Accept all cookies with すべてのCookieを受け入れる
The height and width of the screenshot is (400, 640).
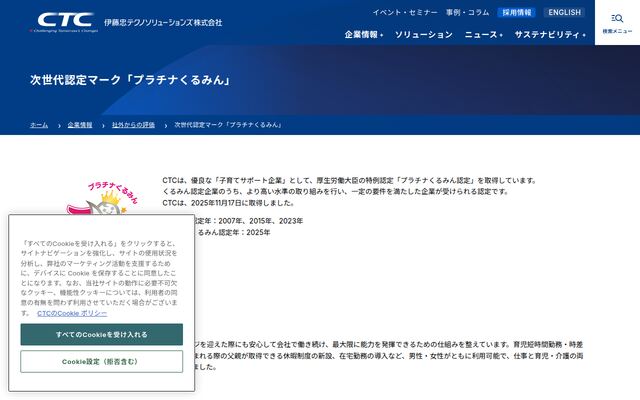point(102,334)
